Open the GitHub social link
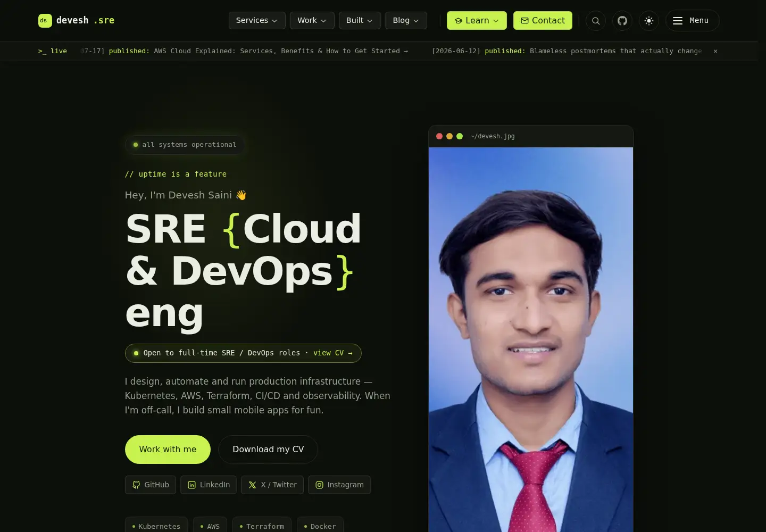The width and height of the screenshot is (766, 532). [151, 485]
